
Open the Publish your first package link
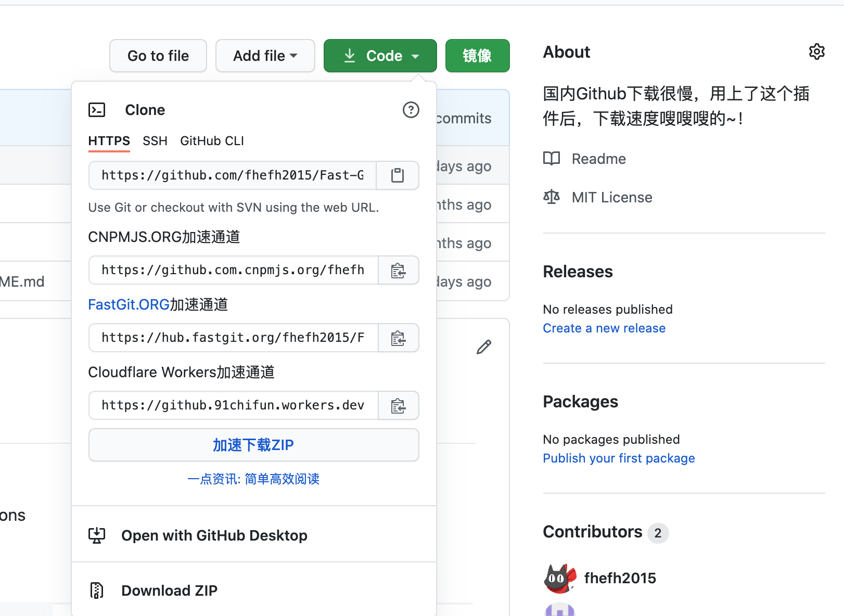pyautogui.click(x=619, y=458)
